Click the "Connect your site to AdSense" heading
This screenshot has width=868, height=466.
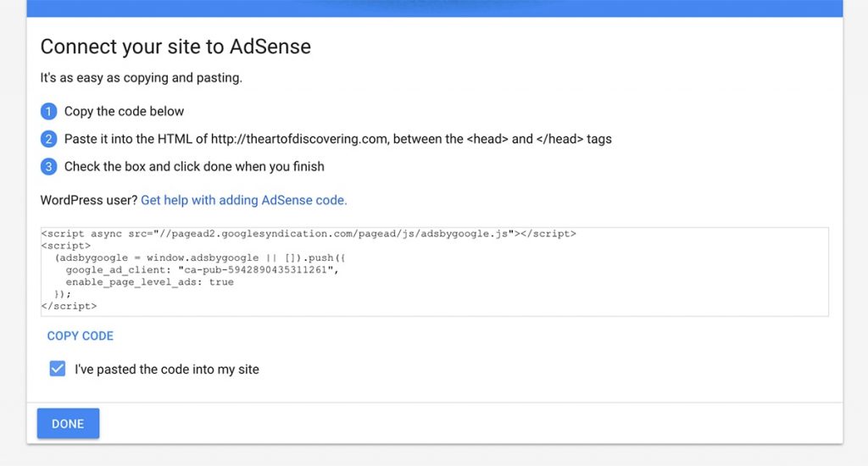click(175, 47)
